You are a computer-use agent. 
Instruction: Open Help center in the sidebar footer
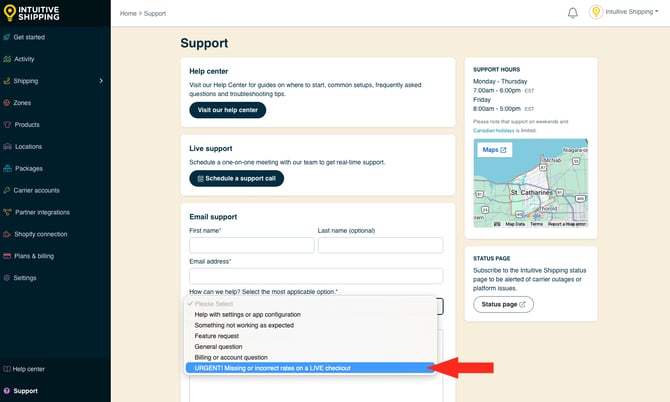(x=28, y=369)
